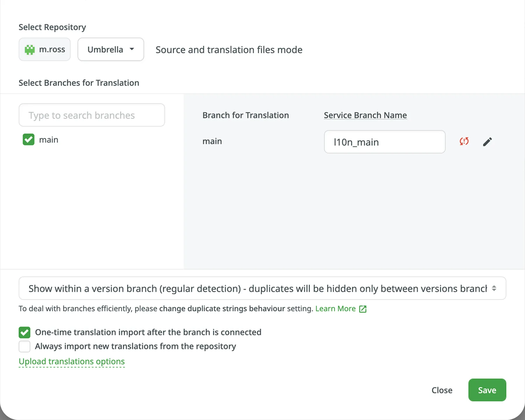
Task: Expand Upload translations options
Action: (71, 361)
